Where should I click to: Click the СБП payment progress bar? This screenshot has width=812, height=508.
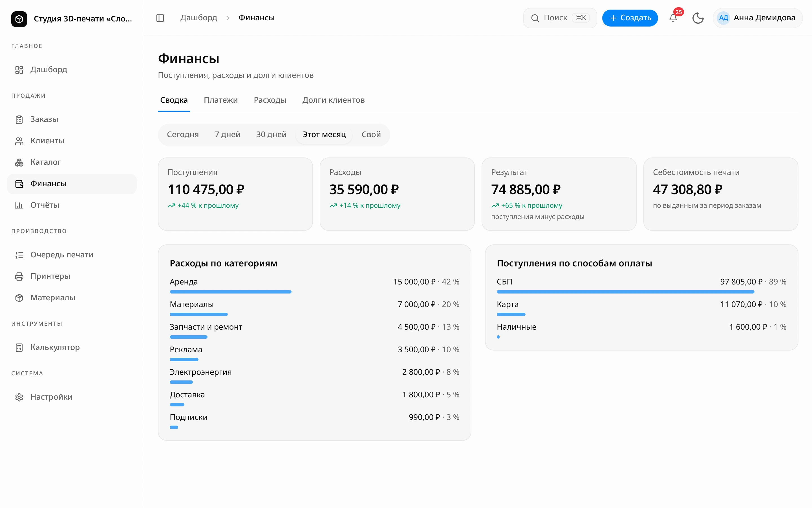click(625, 292)
